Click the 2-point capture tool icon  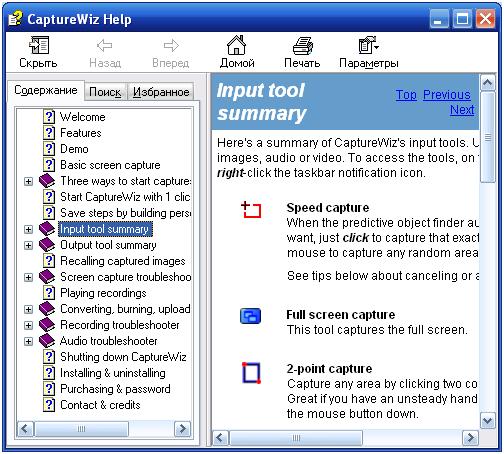pyautogui.click(x=251, y=373)
